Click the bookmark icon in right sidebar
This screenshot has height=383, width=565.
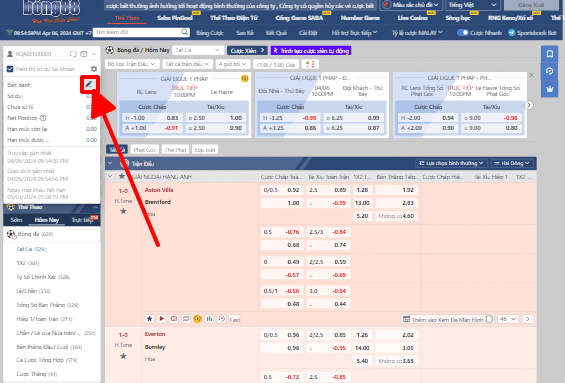550,54
